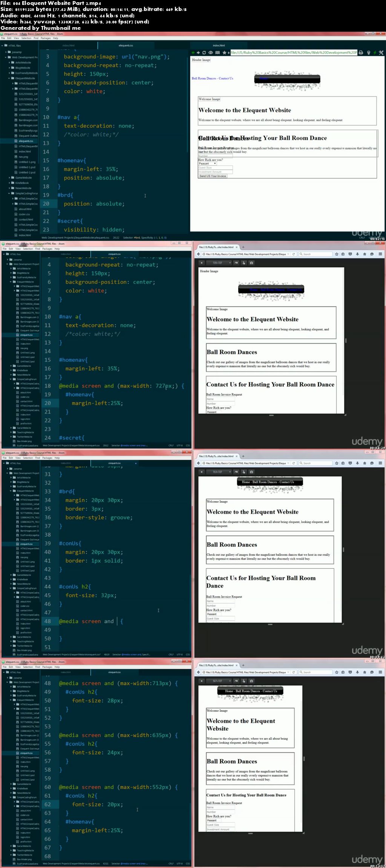Click the Home link in the 713×727 page navbar
Viewport: 386px width, 868px height.
(246, 482)
